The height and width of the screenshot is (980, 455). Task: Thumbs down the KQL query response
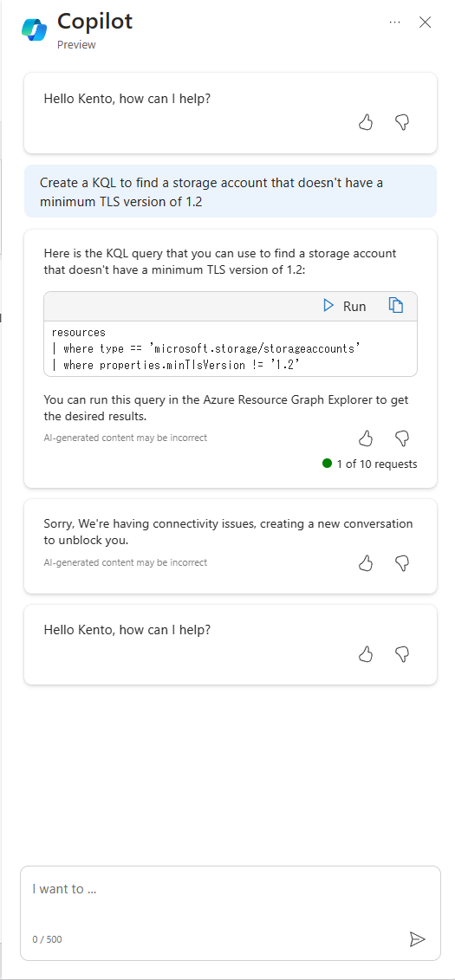click(x=402, y=438)
